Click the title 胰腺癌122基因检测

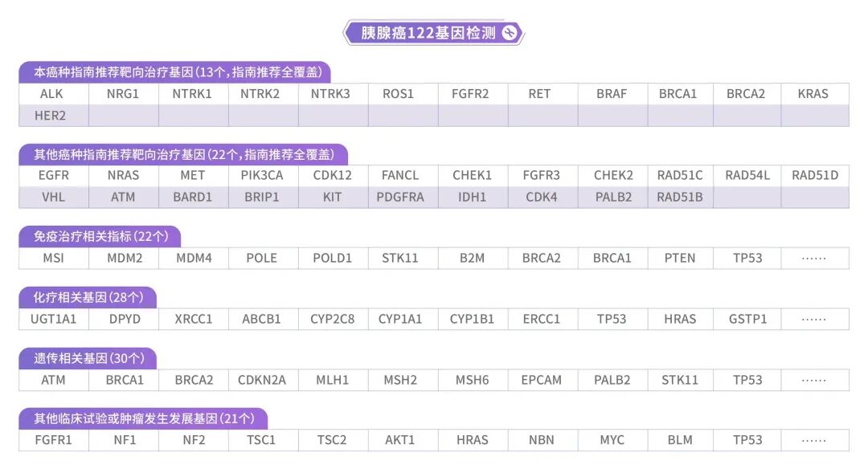pyautogui.click(x=428, y=33)
